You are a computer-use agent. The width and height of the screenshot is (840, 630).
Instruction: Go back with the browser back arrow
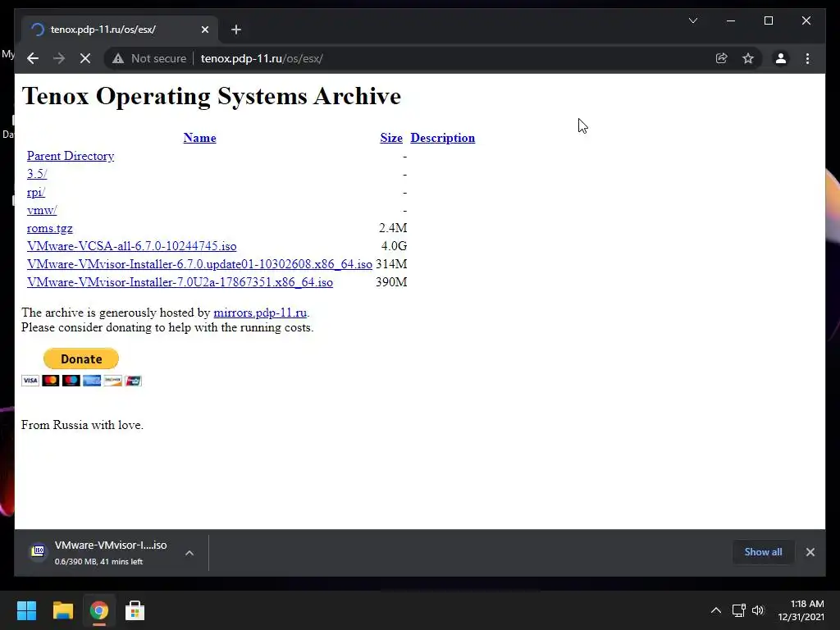pyautogui.click(x=33, y=58)
